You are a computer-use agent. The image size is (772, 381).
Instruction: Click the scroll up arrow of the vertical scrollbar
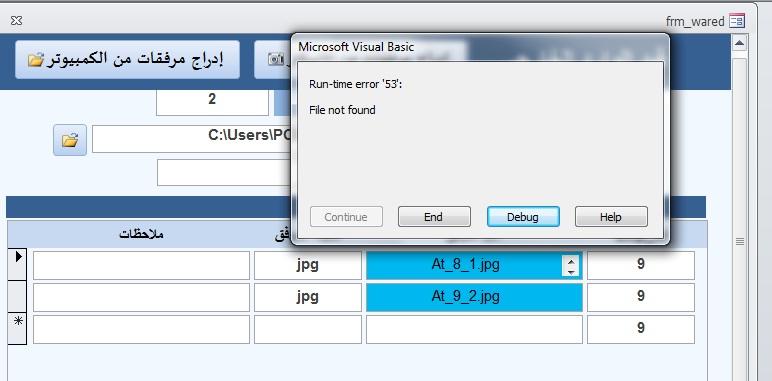click(x=740, y=44)
